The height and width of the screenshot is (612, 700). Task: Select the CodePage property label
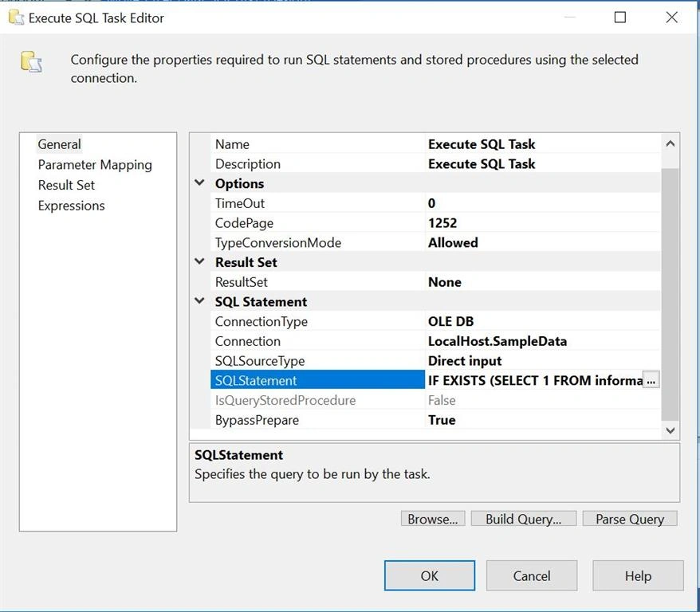[x=317, y=222]
